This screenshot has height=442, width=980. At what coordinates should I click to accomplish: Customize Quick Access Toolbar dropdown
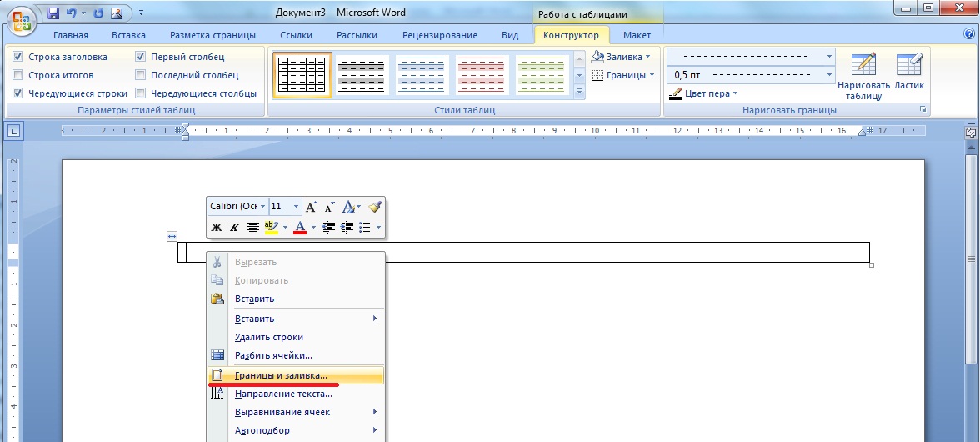tap(142, 13)
